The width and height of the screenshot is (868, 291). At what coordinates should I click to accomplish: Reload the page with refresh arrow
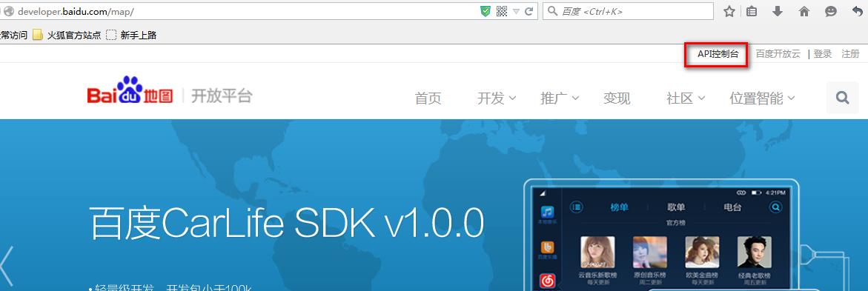pos(529,11)
